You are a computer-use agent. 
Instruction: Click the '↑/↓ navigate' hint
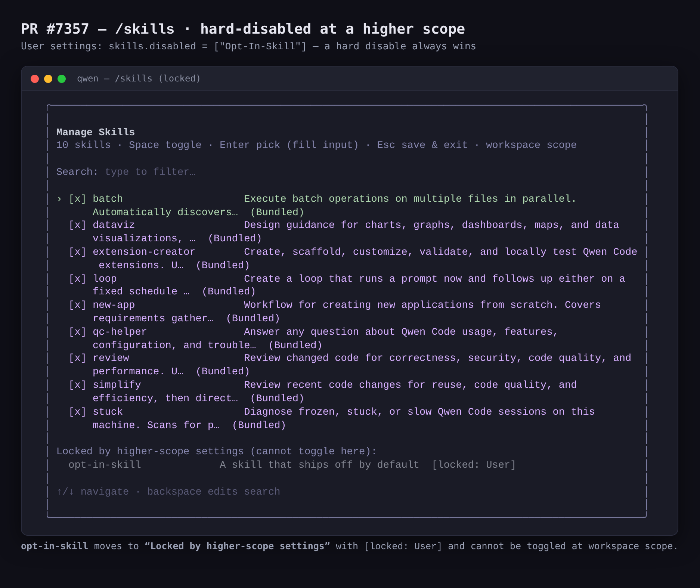pyautogui.click(x=93, y=492)
